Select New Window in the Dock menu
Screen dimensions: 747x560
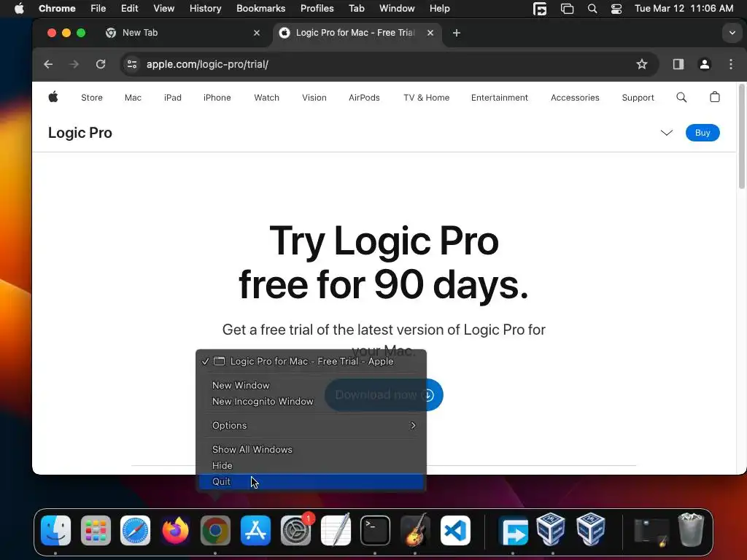coord(311,385)
